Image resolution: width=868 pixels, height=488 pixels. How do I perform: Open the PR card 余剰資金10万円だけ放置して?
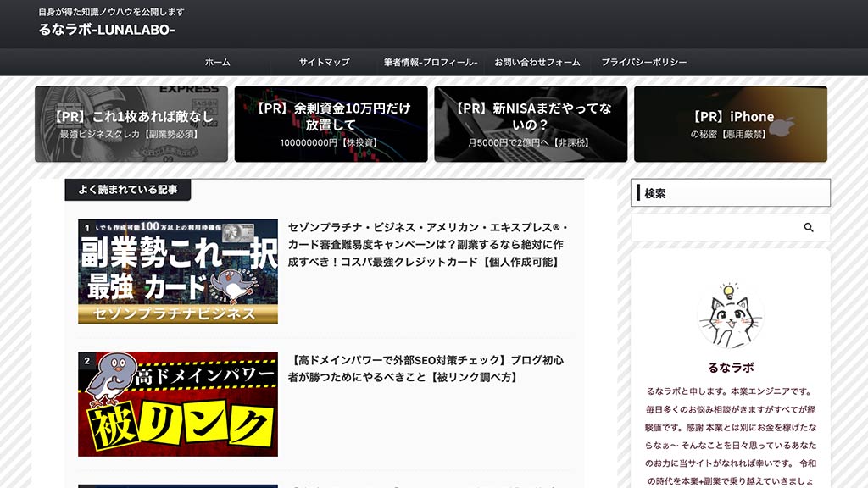point(331,124)
